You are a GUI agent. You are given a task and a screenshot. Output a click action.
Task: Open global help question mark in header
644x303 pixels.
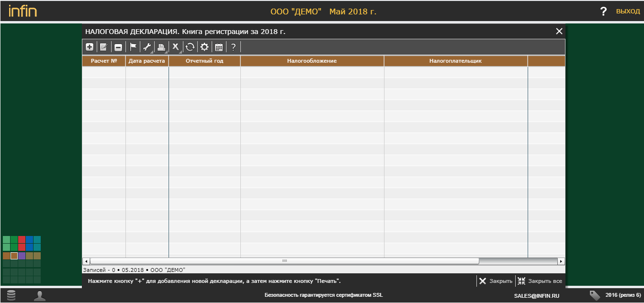click(603, 11)
